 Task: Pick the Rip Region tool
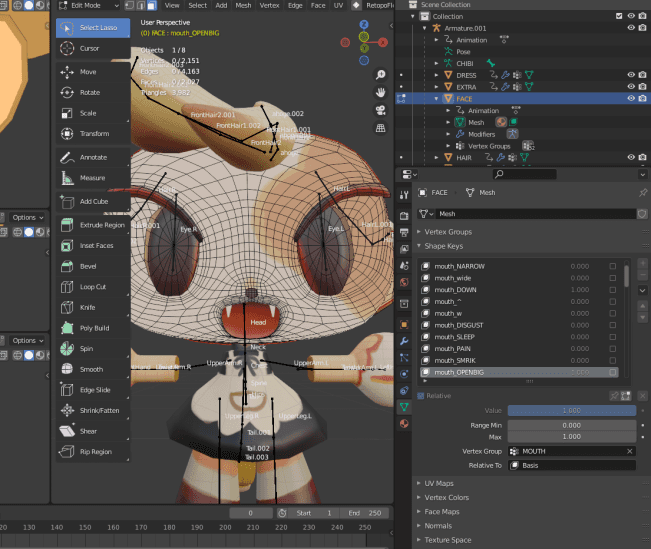tap(93, 452)
